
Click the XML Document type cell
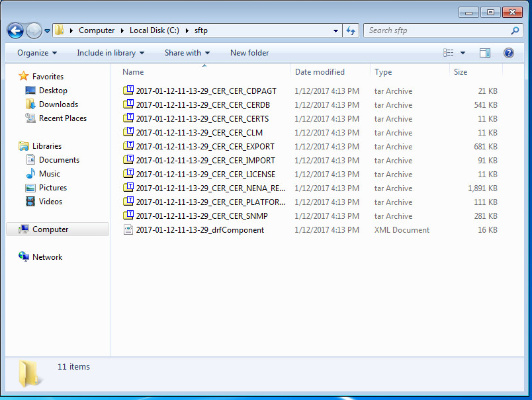pyautogui.click(x=402, y=230)
